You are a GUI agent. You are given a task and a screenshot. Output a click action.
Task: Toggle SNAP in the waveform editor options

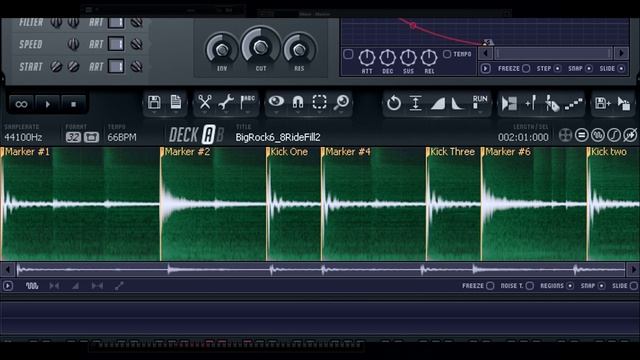coord(602,286)
